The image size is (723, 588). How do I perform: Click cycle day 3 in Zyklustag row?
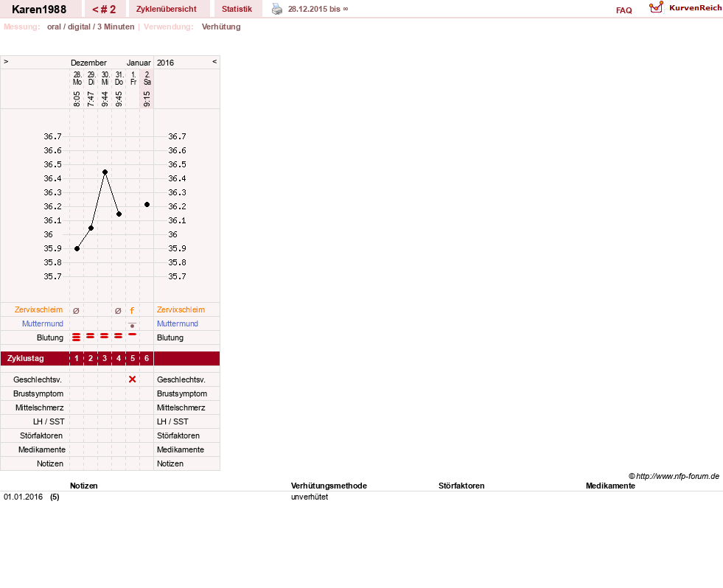pyautogui.click(x=105, y=358)
